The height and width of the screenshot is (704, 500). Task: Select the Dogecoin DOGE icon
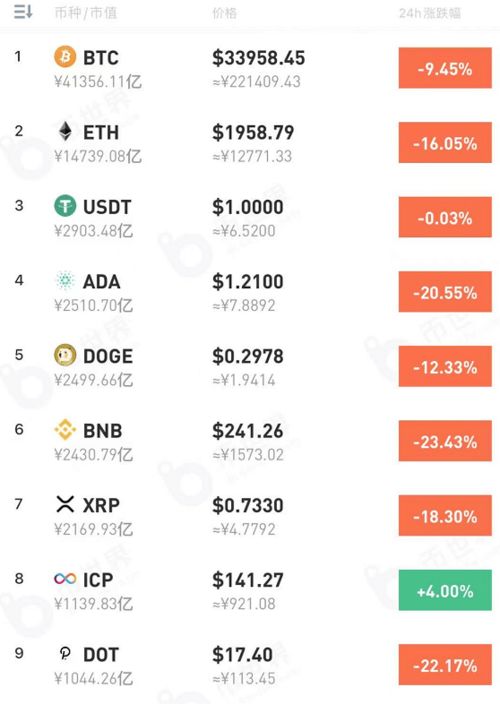[65, 355]
